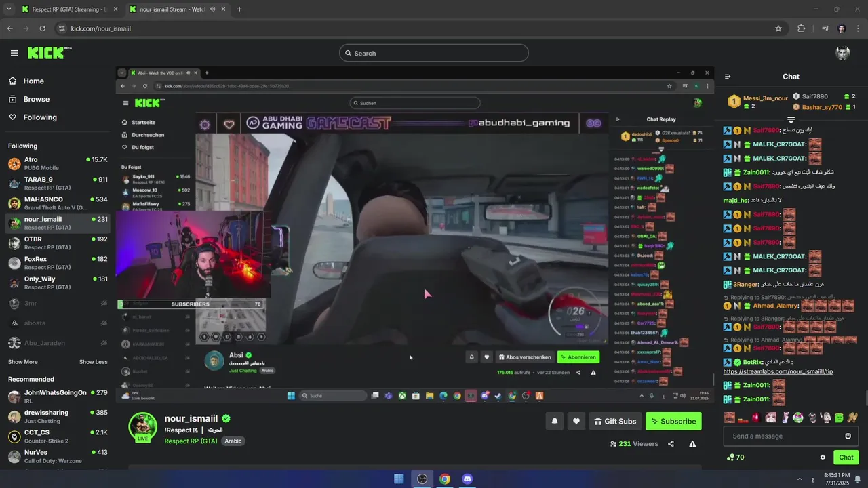Bookmark this page with star icon
Image resolution: width=868 pixels, height=488 pixels.
click(x=778, y=28)
